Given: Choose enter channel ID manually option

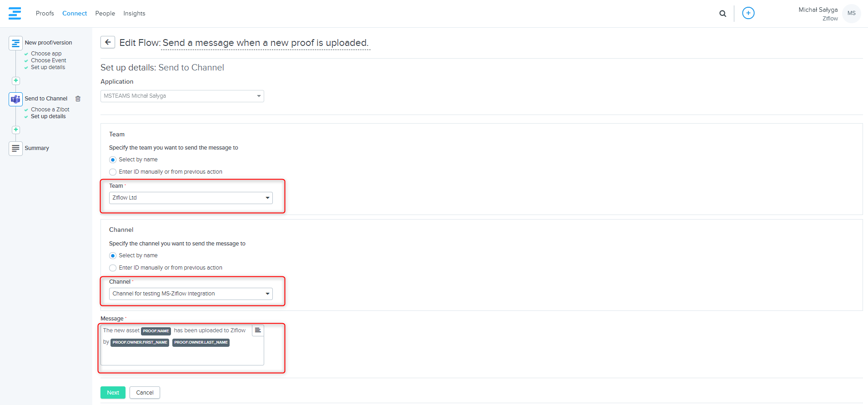Looking at the screenshot, I should (x=113, y=268).
